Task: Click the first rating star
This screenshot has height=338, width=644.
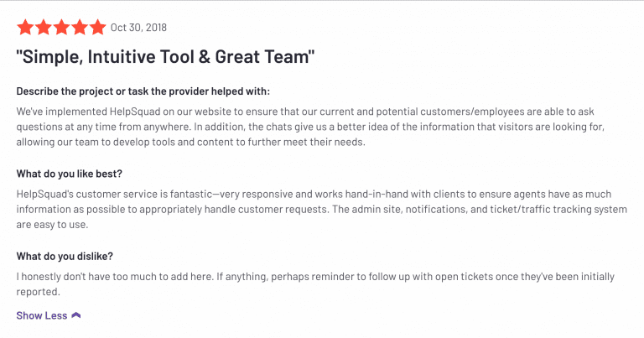Action: tap(25, 28)
